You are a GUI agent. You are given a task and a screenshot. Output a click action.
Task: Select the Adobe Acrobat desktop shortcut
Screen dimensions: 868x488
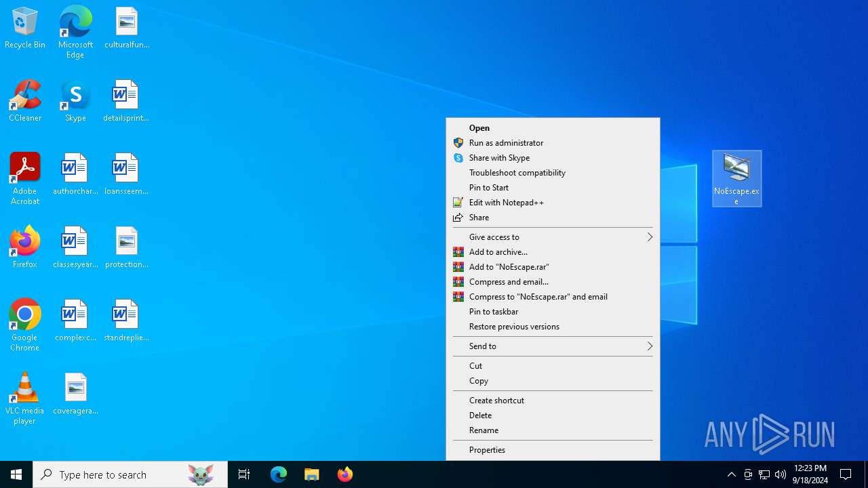tap(25, 179)
